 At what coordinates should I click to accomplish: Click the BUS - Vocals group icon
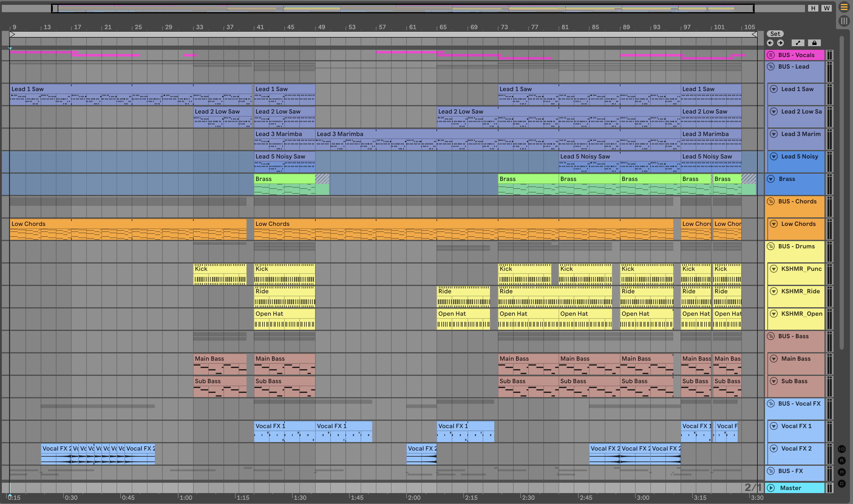[x=771, y=55]
